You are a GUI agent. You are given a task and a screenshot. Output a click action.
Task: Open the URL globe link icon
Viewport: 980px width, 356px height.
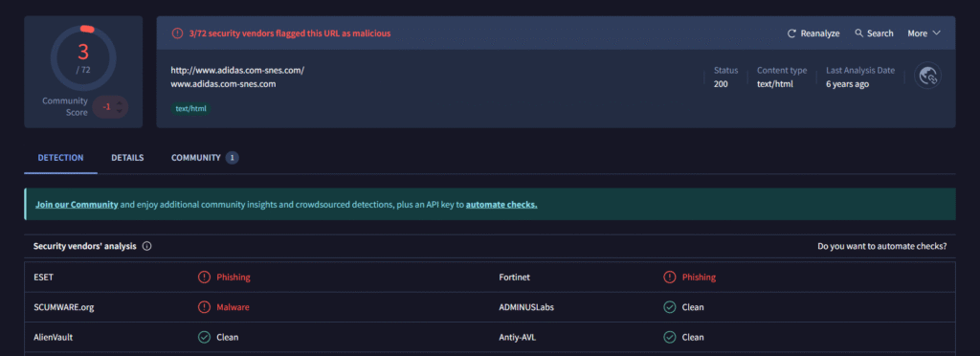(927, 76)
